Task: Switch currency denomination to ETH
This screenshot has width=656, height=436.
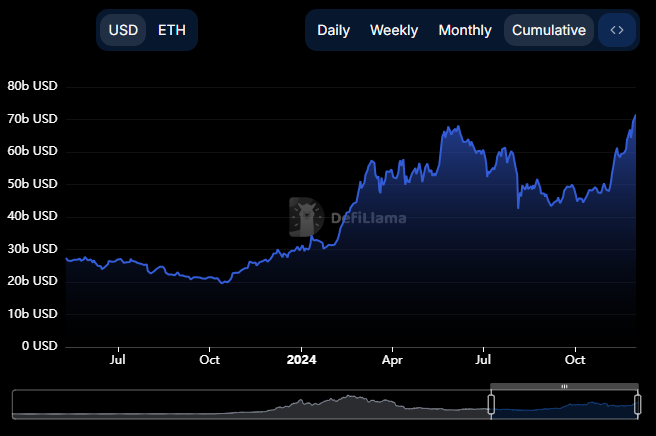Action: tap(172, 30)
